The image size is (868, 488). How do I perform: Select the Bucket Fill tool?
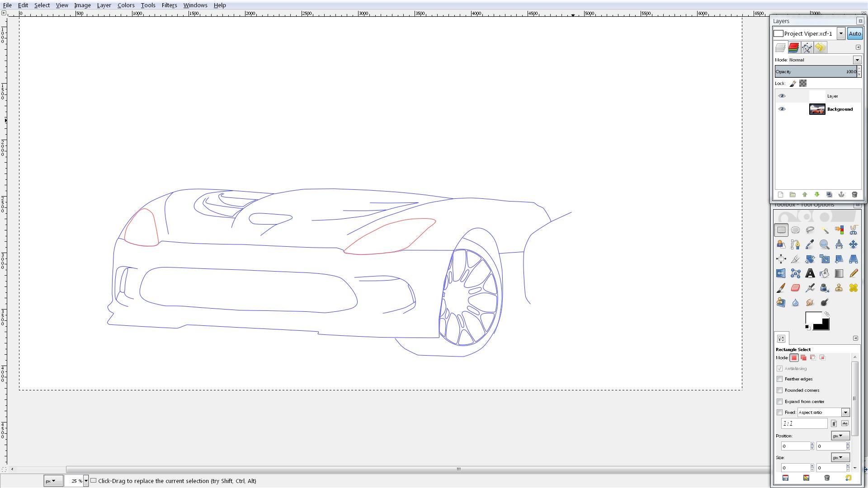[x=824, y=273]
